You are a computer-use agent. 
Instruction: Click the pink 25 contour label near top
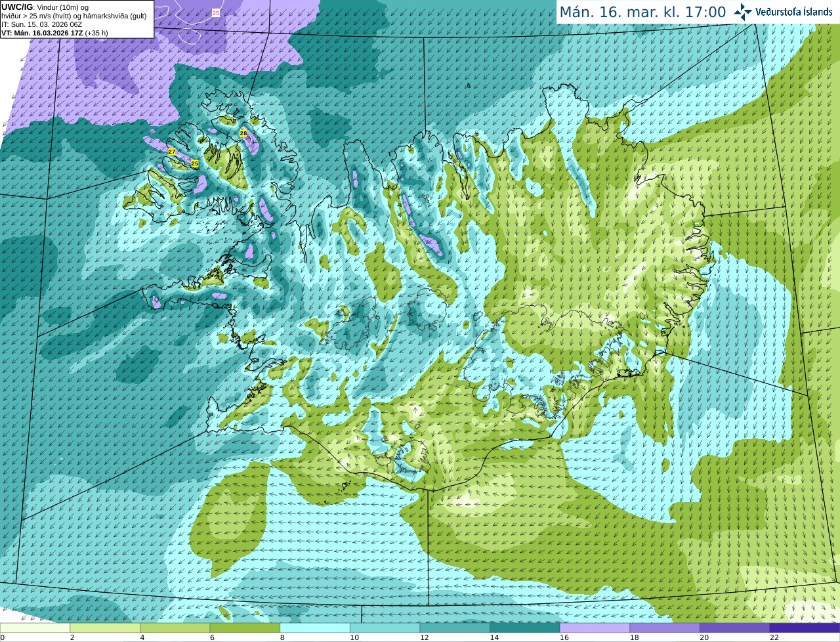coord(216,13)
